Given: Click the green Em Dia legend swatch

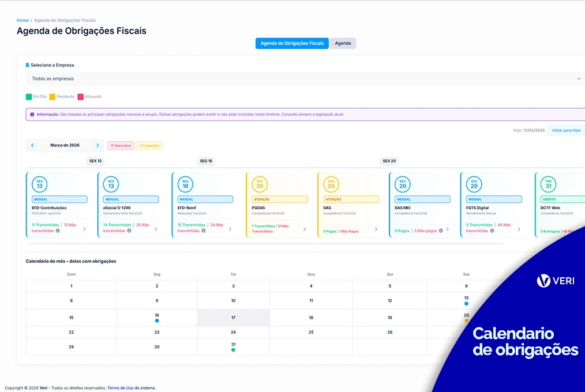Looking at the screenshot, I should [29, 97].
